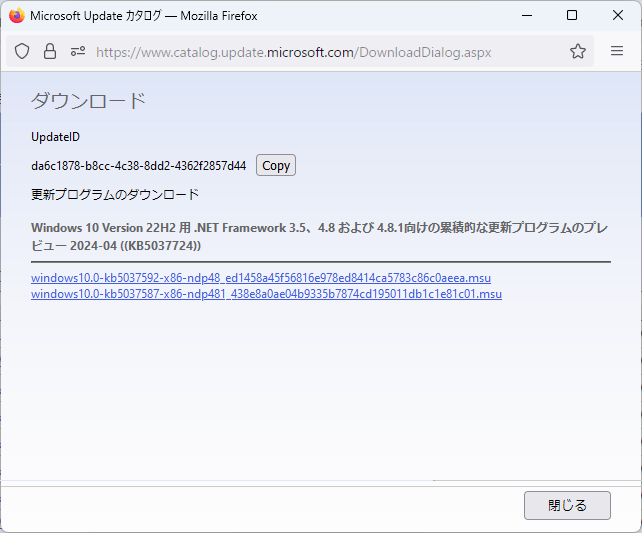642x533 pixels.
Task: Bookmark this page with the star icon
Action: coord(578,52)
